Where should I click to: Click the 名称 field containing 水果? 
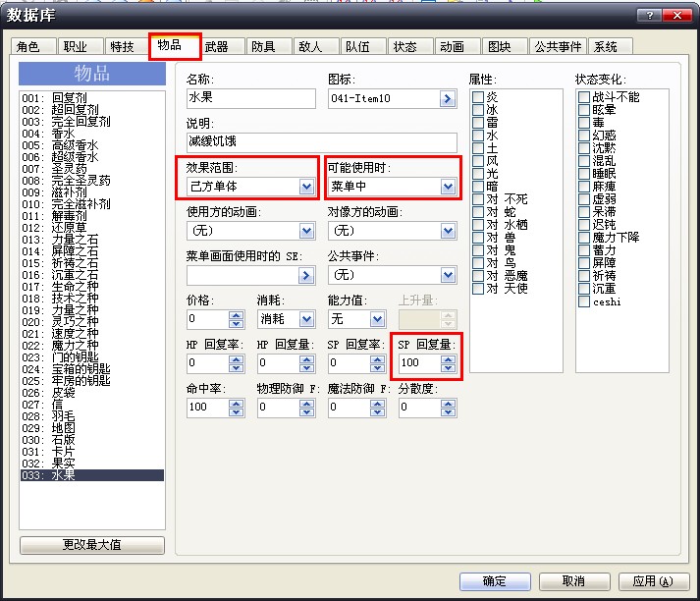click(x=251, y=98)
